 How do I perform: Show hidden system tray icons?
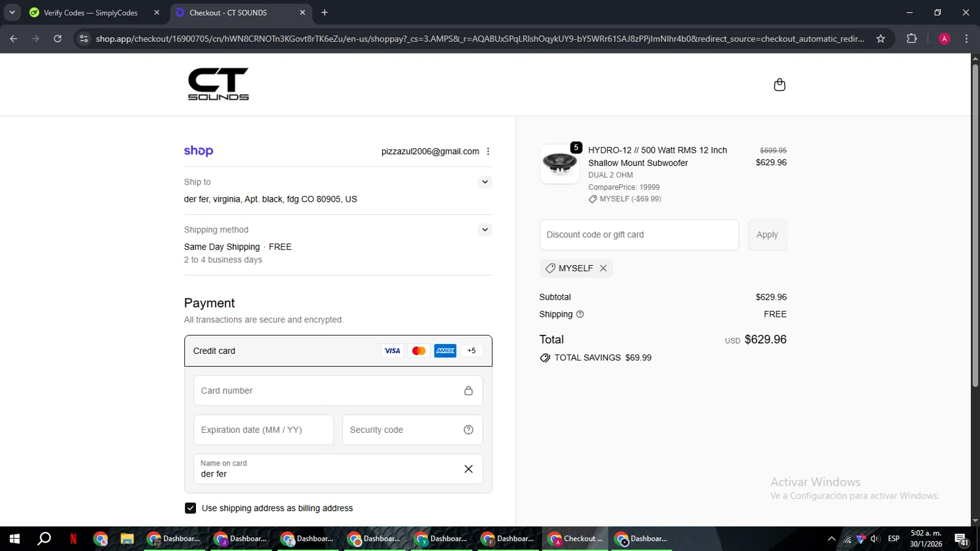pos(831,539)
